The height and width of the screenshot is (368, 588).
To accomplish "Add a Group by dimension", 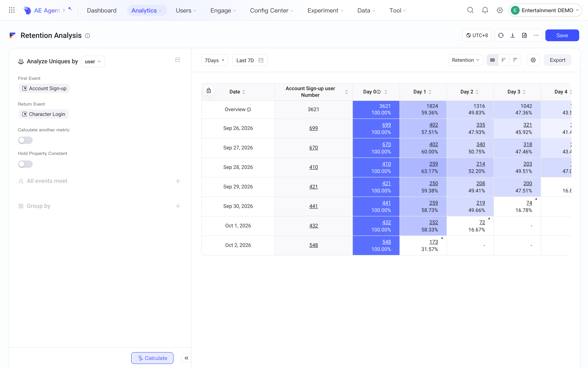I will tap(178, 206).
